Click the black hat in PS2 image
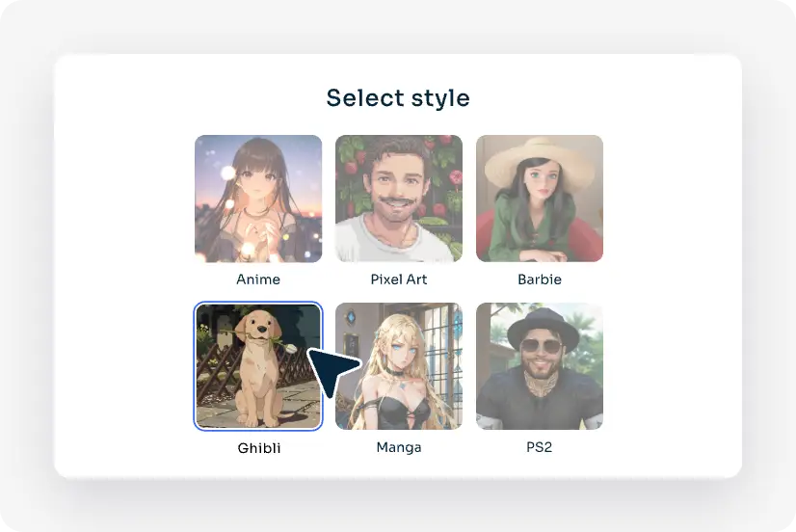This screenshot has height=532, width=796. click(543, 328)
